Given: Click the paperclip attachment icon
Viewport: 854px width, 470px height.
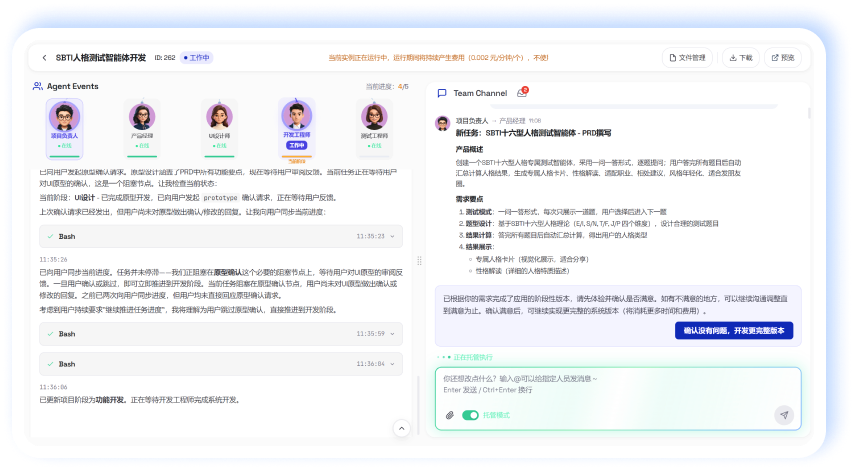Looking at the screenshot, I should coord(450,415).
